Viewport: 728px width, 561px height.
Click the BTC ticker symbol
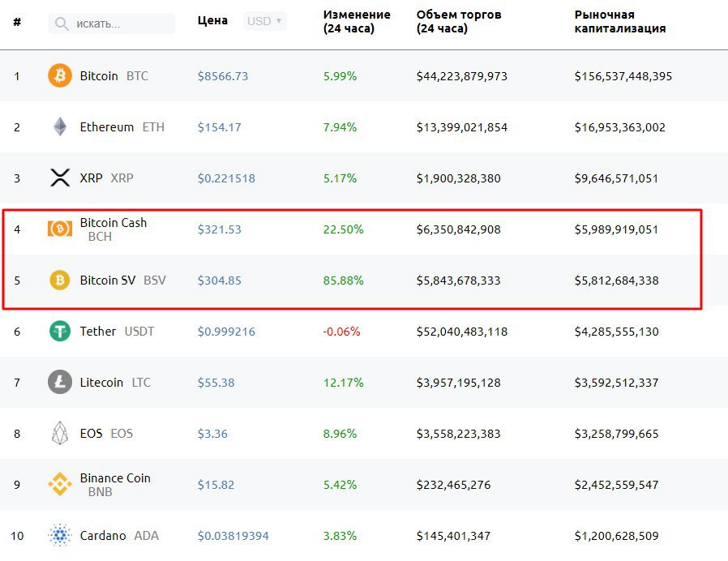[x=138, y=75]
